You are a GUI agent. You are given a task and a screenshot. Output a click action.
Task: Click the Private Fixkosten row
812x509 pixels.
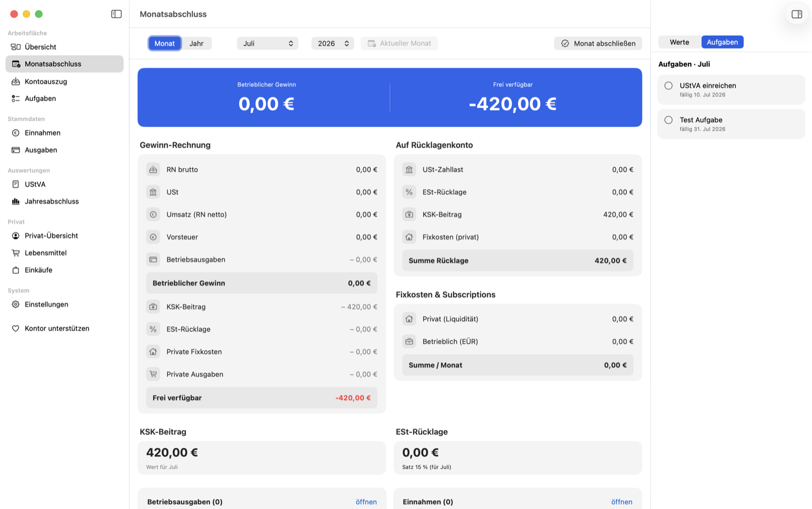[261, 352]
